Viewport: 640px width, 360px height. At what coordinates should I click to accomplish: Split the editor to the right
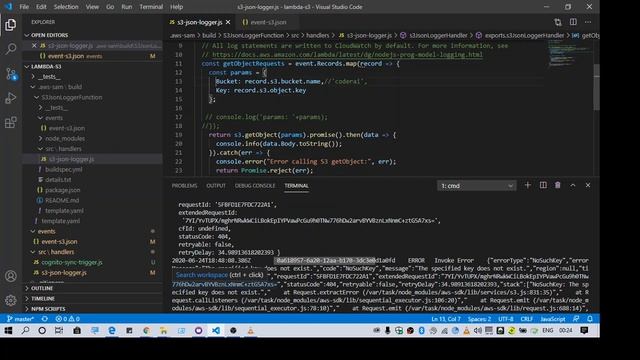[573, 22]
